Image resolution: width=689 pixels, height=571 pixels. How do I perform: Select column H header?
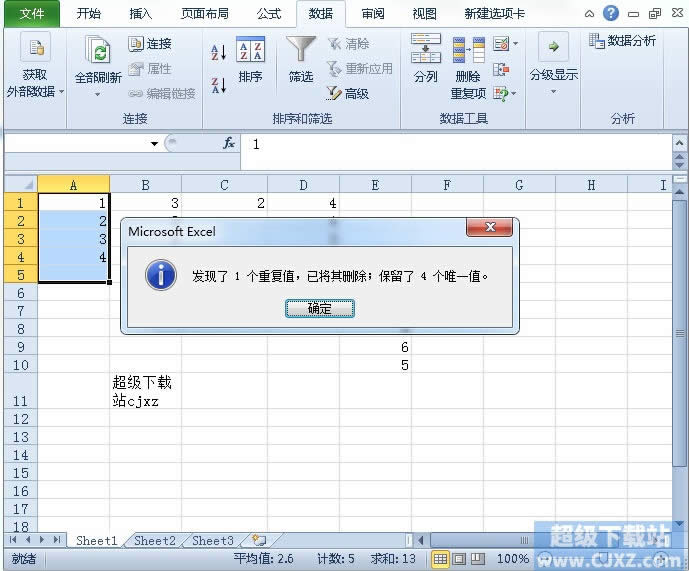[591, 185]
